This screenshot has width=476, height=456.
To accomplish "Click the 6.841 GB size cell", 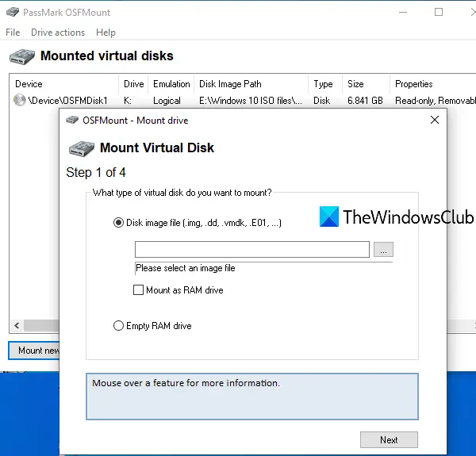I will pos(365,101).
